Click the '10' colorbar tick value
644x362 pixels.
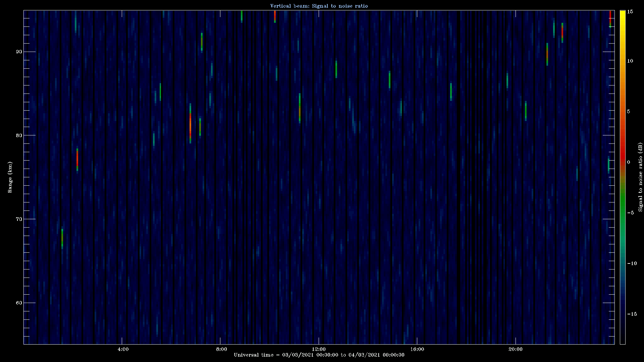point(630,61)
